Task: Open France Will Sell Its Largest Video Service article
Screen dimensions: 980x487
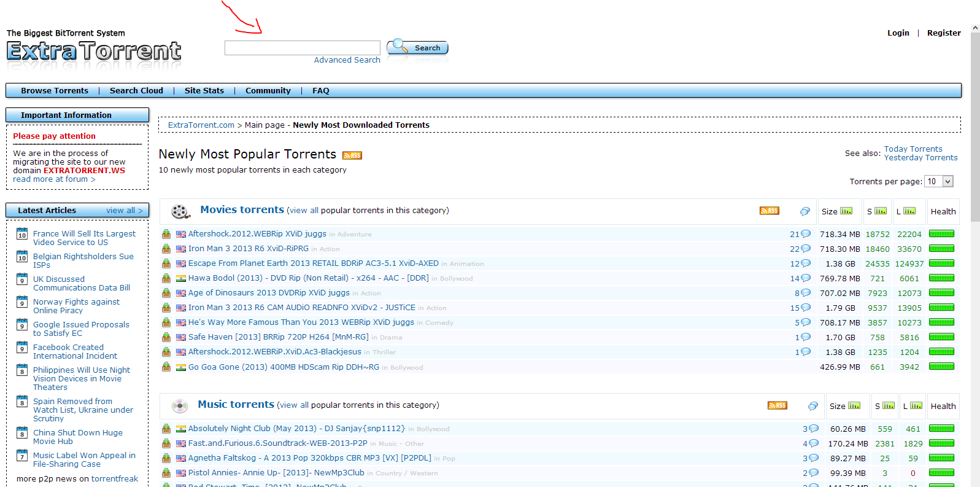Action: coord(85,238)
